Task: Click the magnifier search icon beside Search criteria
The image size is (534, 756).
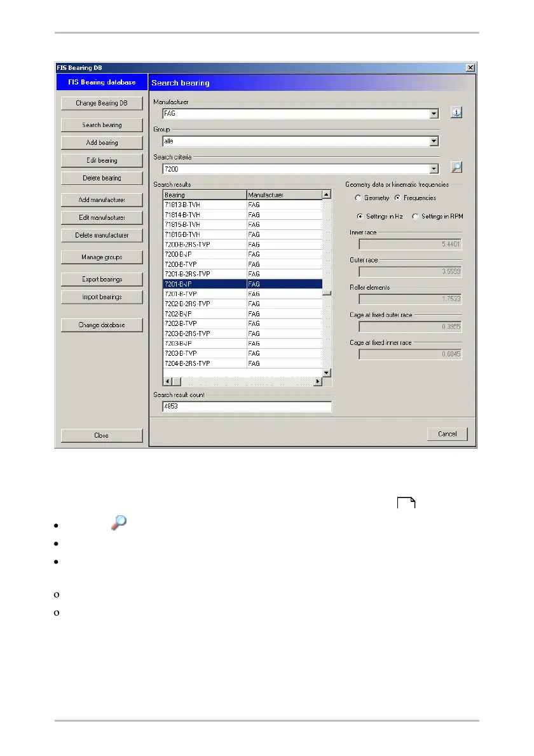Action: coord(456,167)
